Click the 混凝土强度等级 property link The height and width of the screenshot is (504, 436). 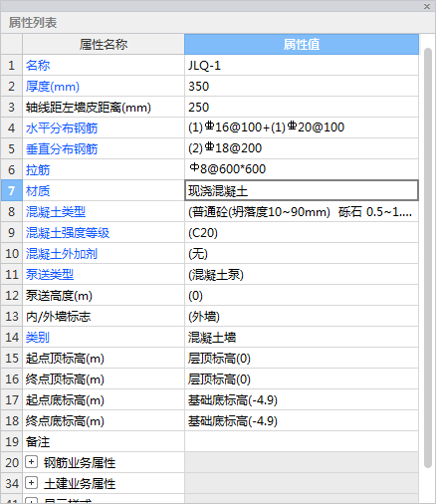pyautogui.click(x=68, y=233)
